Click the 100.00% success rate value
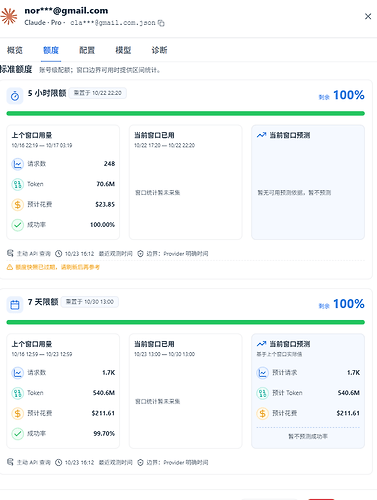The height and width of the screenshot is (500, 377). point(103,225)
